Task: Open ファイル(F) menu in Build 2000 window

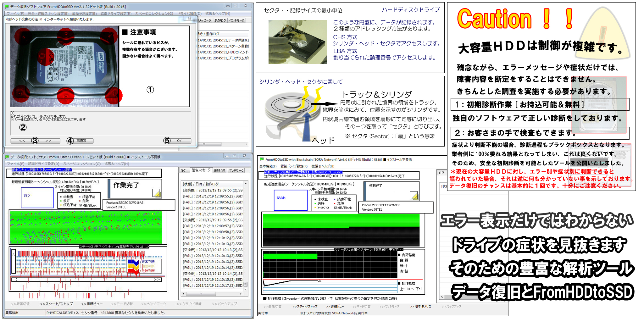Action: (x=15, y=164)
